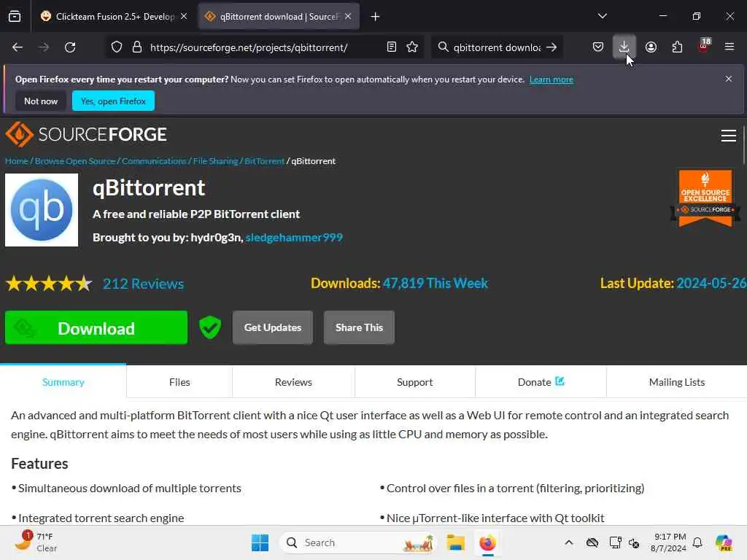
Task: Click the Last Update 2024-05-26 date link
Action: coord(711,284)
